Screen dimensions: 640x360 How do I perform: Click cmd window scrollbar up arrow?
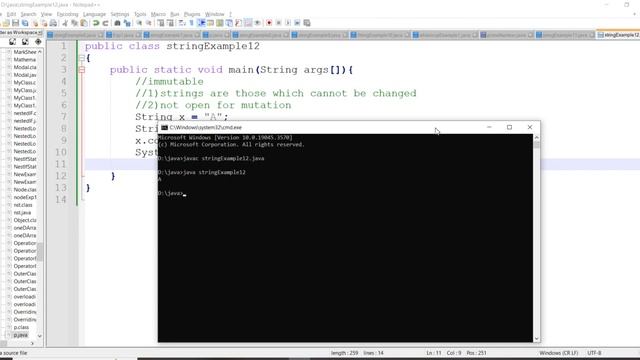click(x=537, y=138)
